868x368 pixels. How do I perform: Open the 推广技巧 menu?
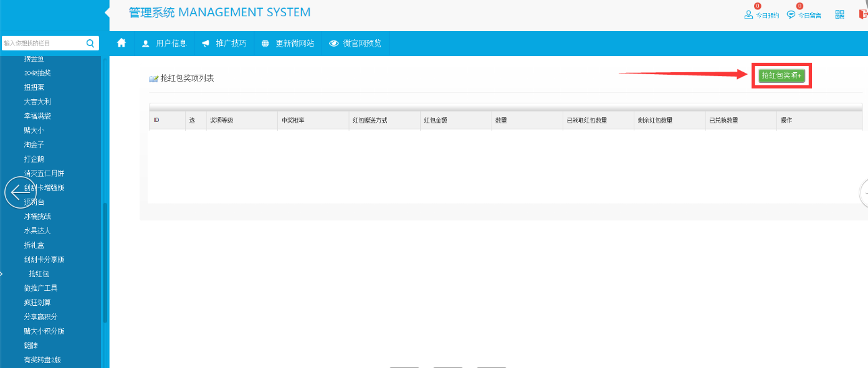point(224,43)
